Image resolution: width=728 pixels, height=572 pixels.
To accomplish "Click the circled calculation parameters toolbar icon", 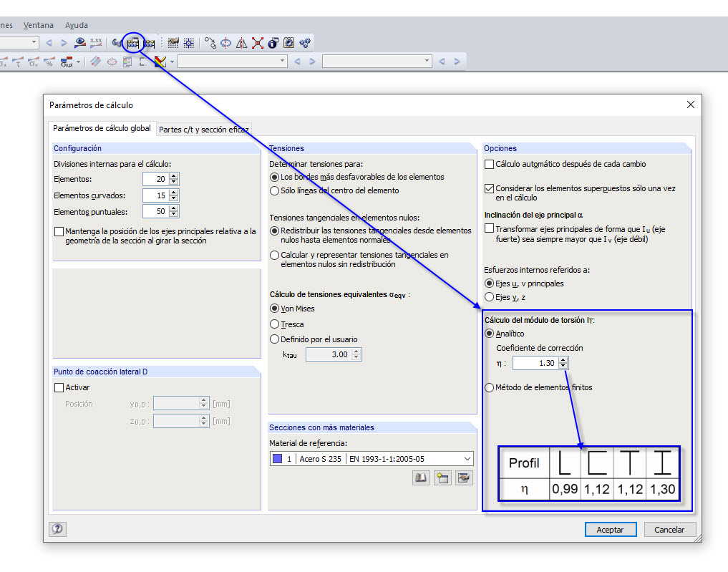I will click(132, 43).
